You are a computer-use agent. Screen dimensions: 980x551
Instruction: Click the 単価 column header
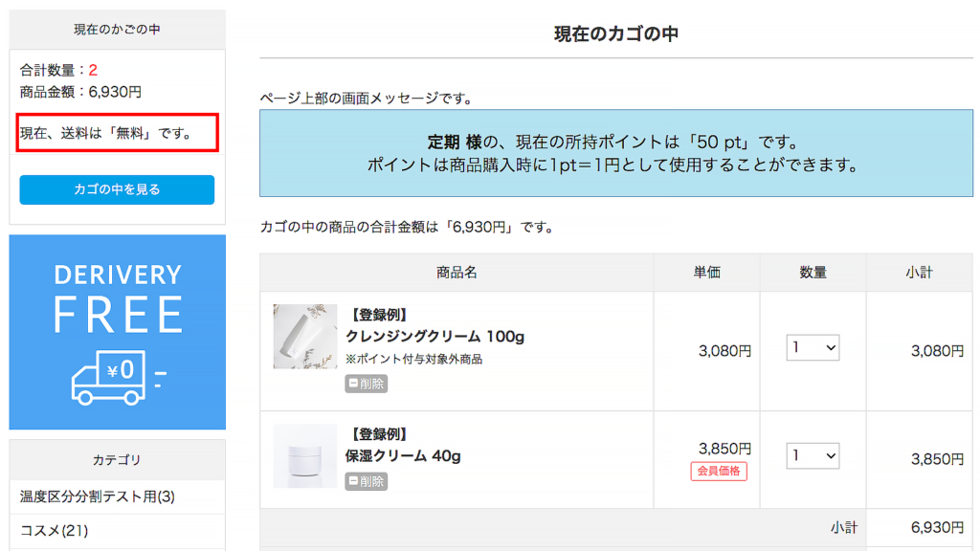(x=706, y=273)
